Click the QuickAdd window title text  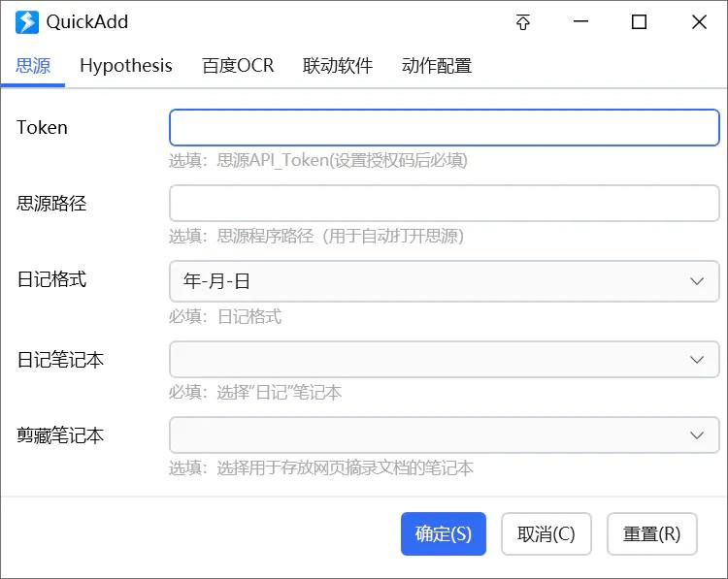87,21
